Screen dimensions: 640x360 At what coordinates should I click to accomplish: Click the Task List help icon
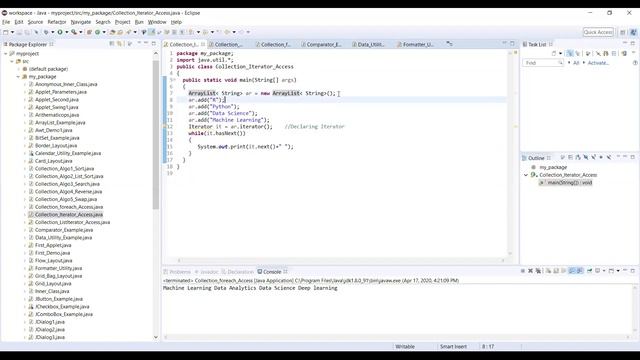click(x=635, y=63)
